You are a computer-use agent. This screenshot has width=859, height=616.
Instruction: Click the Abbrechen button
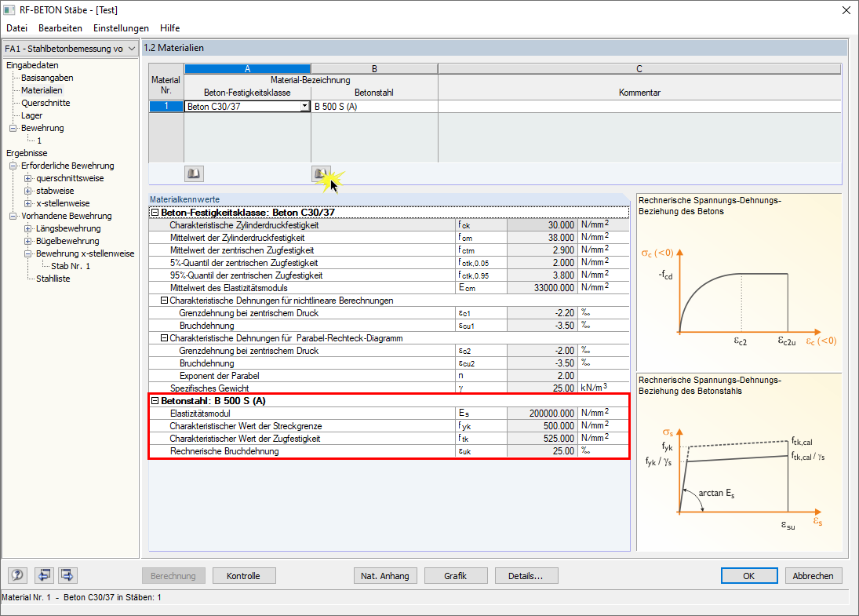(814, 576)
